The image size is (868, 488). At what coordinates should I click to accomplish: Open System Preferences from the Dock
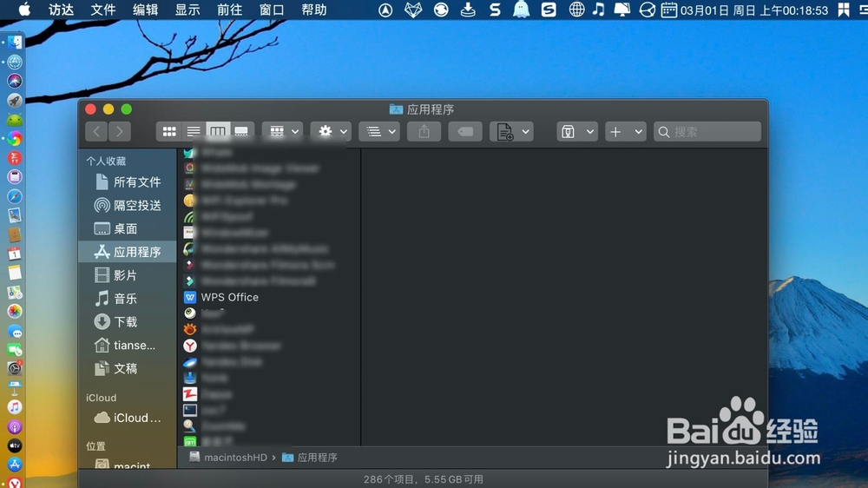click(15, 368)
